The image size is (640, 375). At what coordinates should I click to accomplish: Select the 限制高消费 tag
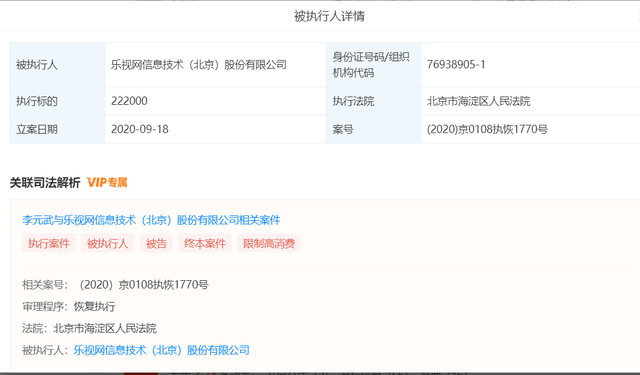click(x=269, y=244)
